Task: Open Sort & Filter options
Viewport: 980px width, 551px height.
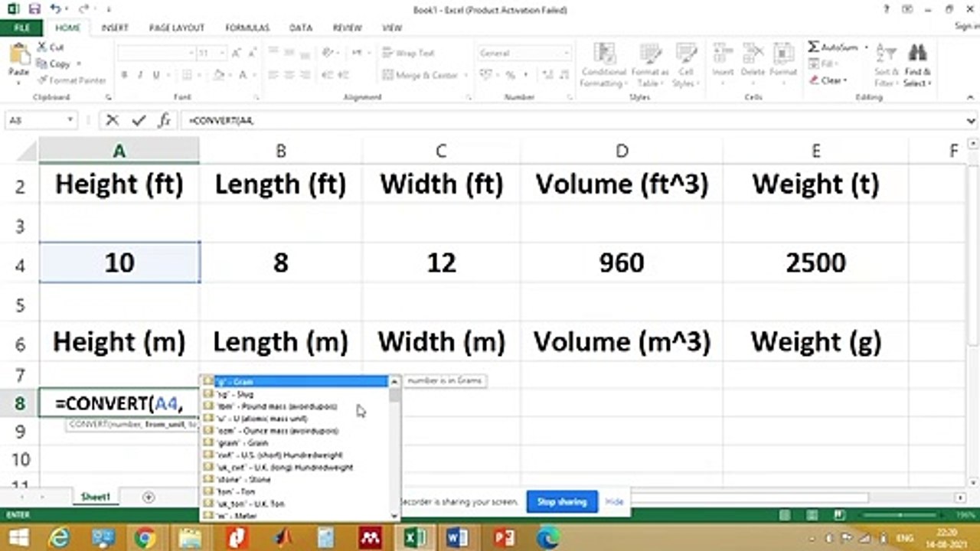Action: [x=885, y=66]
